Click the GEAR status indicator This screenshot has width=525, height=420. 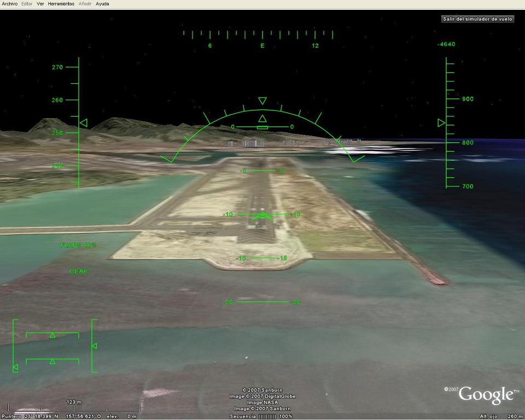tap(78, 271)
